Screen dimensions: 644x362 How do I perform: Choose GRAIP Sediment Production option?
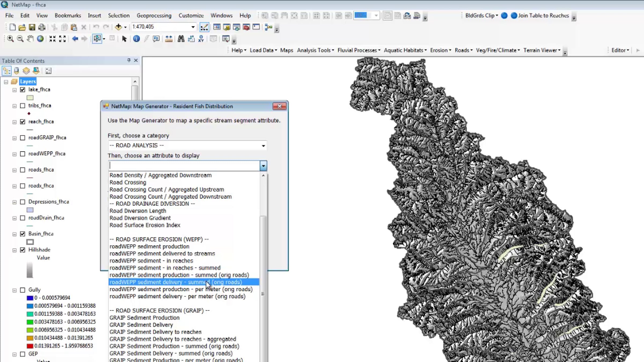pyautogui.click(x=184, y=318)
